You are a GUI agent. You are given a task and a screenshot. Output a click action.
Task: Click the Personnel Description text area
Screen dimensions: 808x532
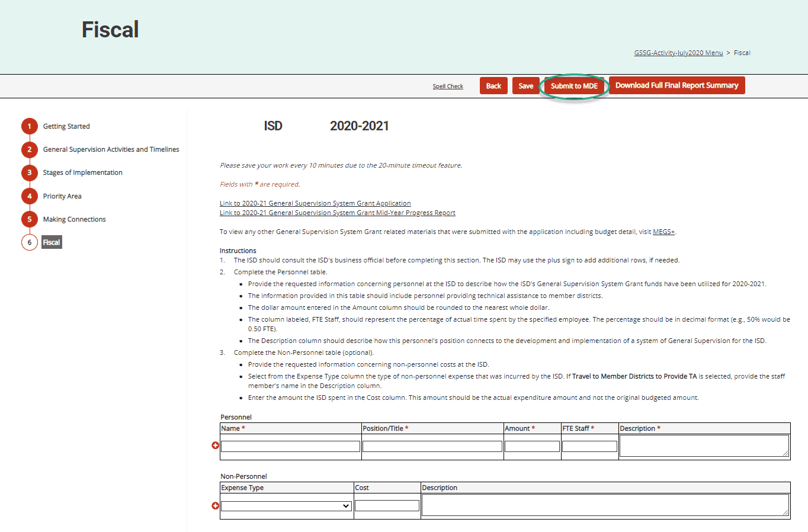(x=704, y=446)
